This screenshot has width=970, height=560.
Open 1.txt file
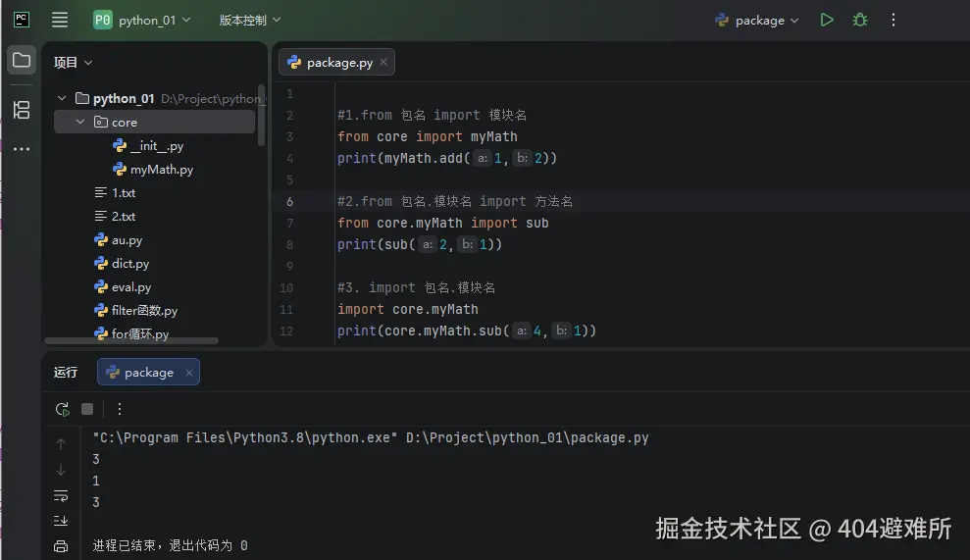tap(115, 193)
